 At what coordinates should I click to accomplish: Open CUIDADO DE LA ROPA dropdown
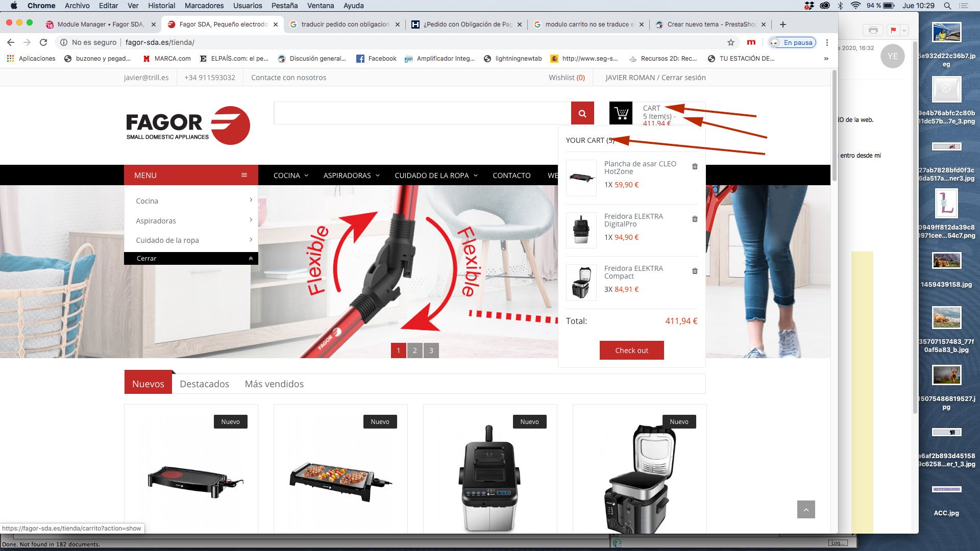(435, 176)
